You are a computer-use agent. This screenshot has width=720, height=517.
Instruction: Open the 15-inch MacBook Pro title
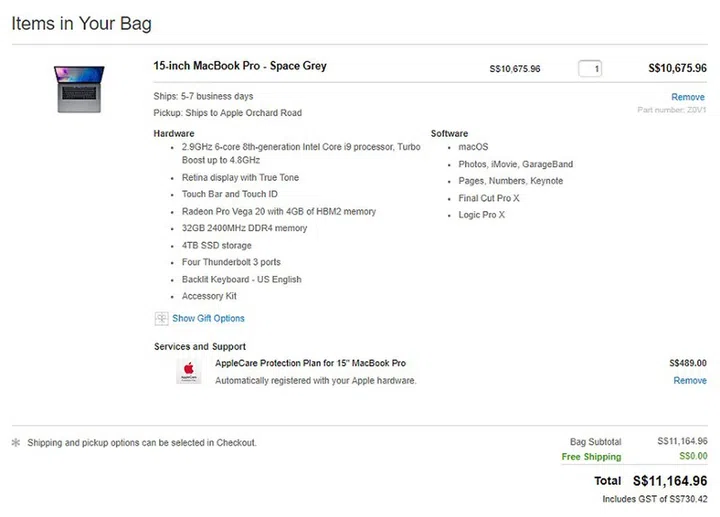(240, 66)
